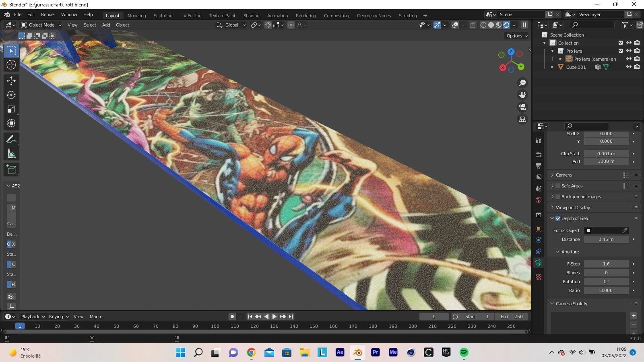This screenshot has height=362, width=644.
Task: Click the F-Stop value field
Action: coord(606,264)
